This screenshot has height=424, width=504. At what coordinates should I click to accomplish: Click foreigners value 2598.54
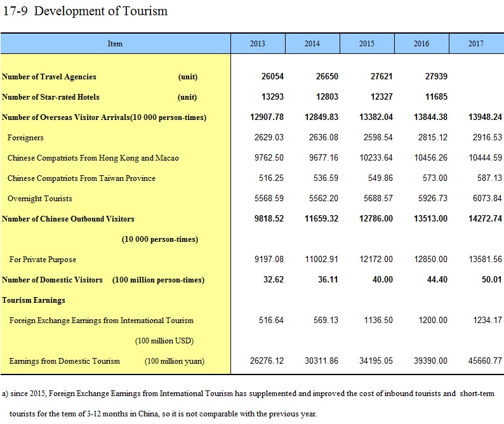(378, 138)
